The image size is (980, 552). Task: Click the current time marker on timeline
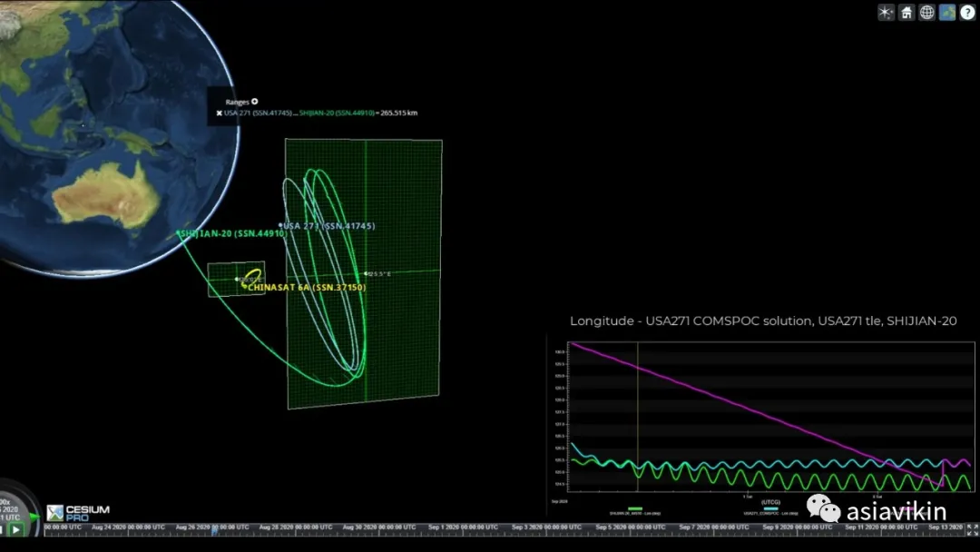pyautogui.click(x=214, y=531)
